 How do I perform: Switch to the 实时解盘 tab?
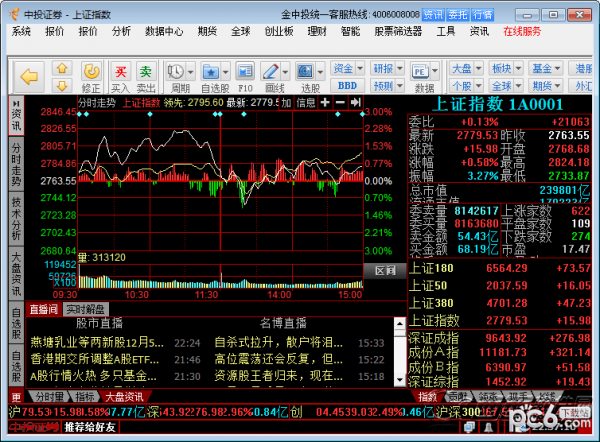pyautogui.click(x=85, y=309)
